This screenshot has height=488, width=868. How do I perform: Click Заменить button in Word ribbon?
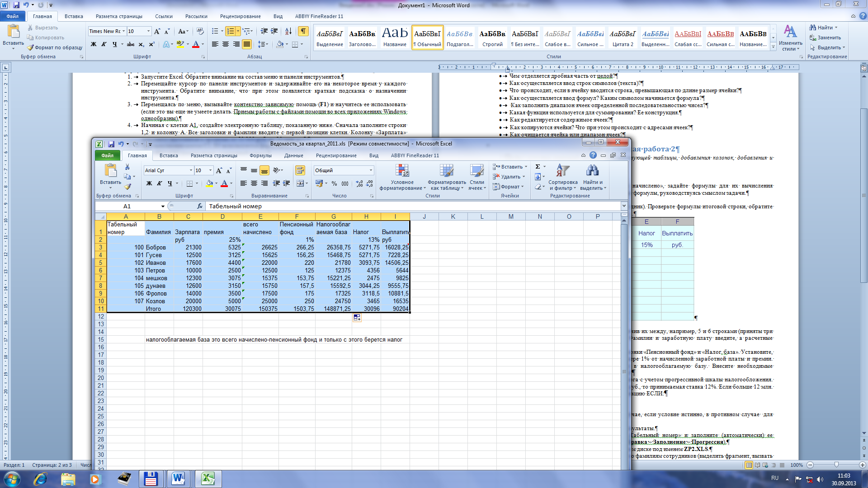click(x=826, y=38)
